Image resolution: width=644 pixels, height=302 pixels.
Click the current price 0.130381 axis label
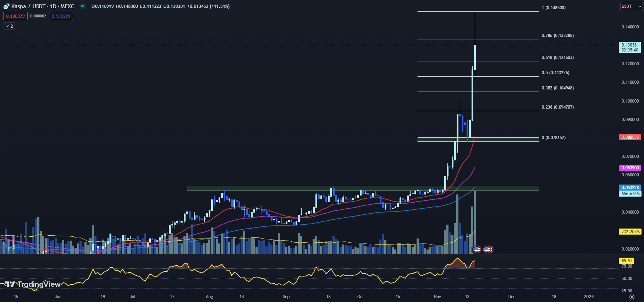click(x=630, y=45)
